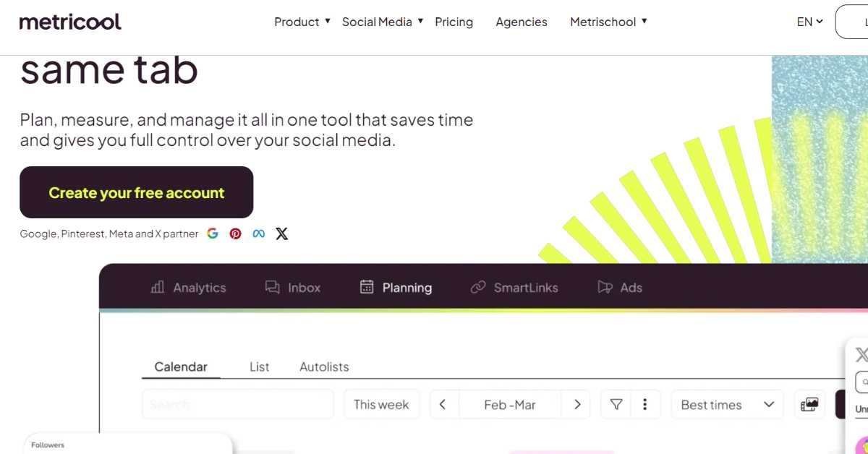The height and width of the screenshot is (454, 868).
Task: Click the This week button
Action: [381, 405]
